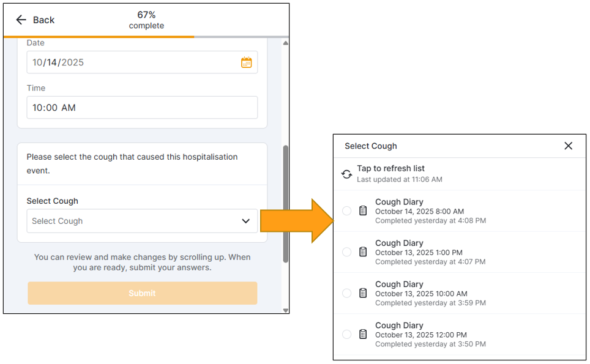Select radio button for October 13 1:00 PM cough
This screenshot has width=590, height=364.
346,252
